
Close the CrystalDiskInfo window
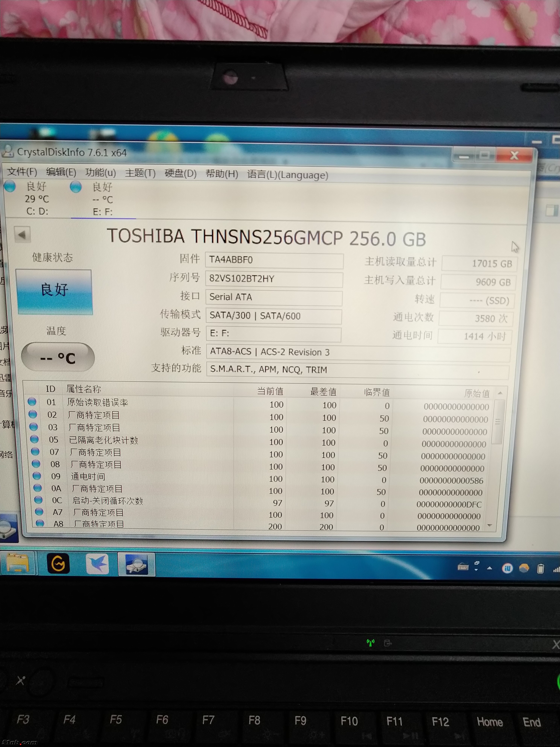click(x=514, y=155)
